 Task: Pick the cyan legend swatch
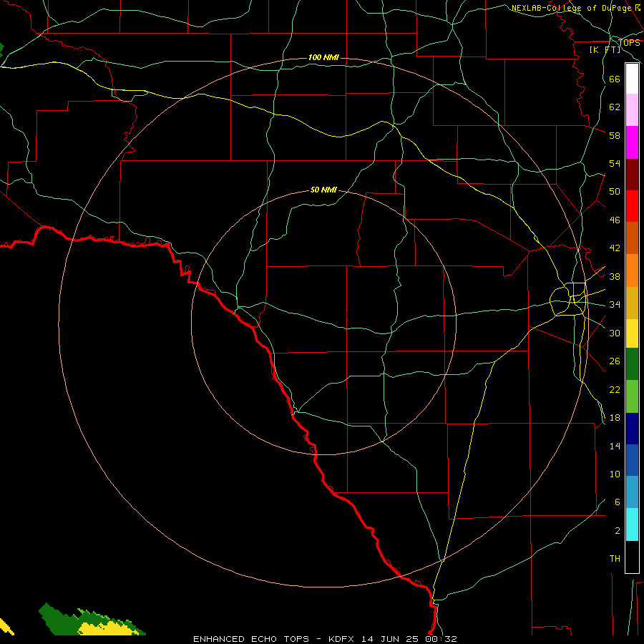tap(632, 525)
